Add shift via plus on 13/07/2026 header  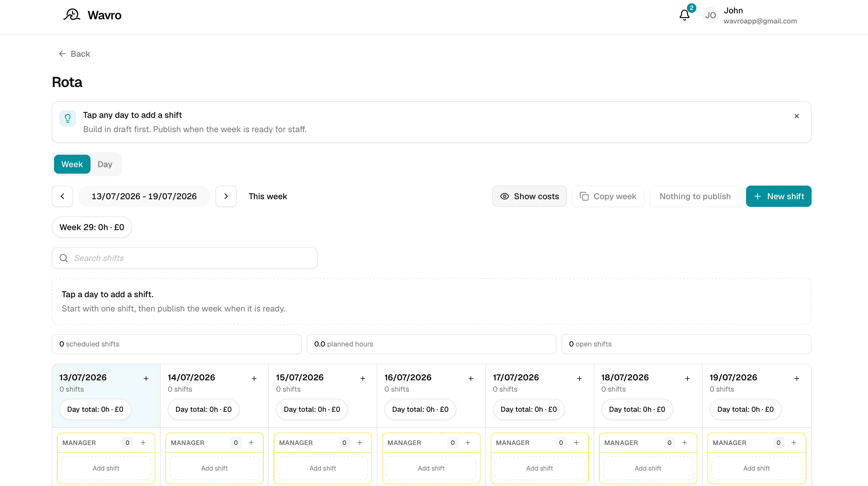(146, 379)
